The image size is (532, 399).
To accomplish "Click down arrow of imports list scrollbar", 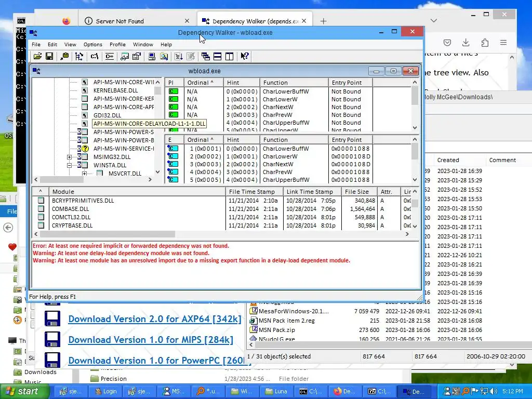I will [x=415, y=128].
